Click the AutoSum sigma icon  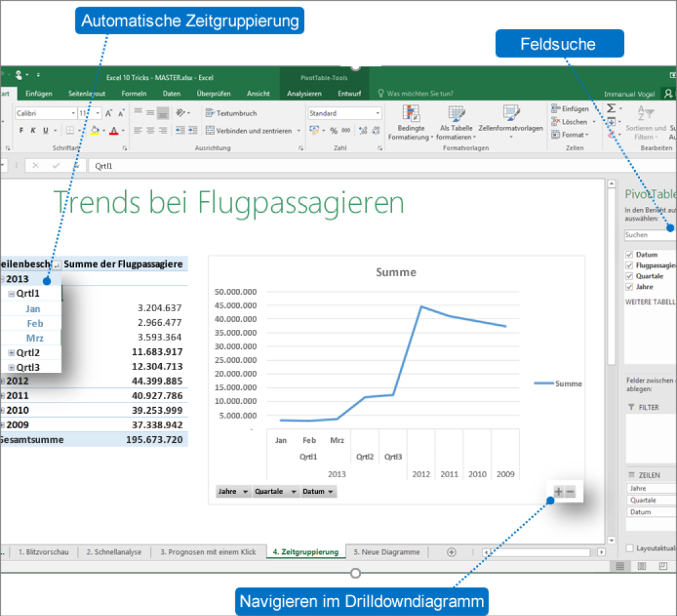611,108
